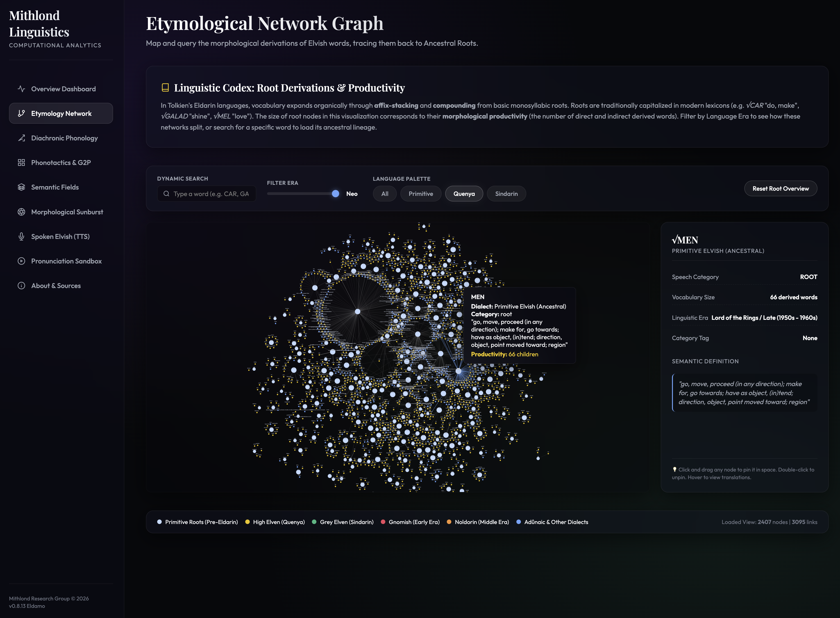Focus the Dynamic Search word field
Screen dimensions: 840x618
click(x=206, y=194)
